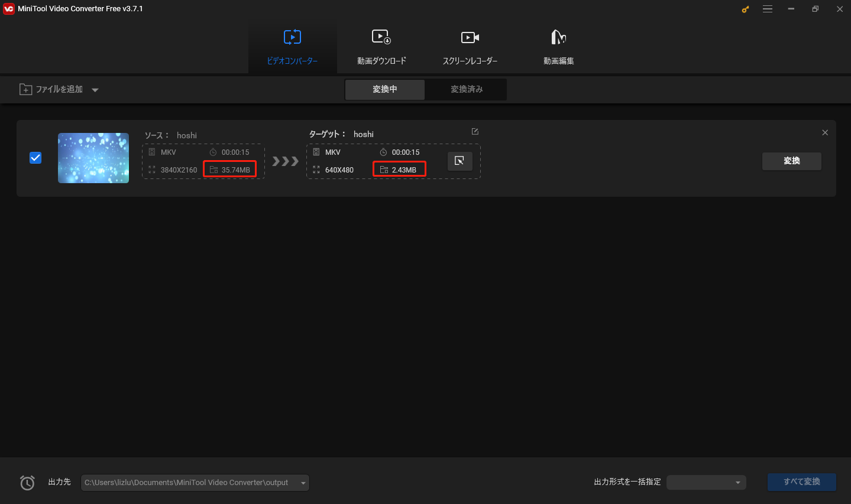Click the すべて変換 button
Viewport: 851px width, 504px height.
(801, 482)
